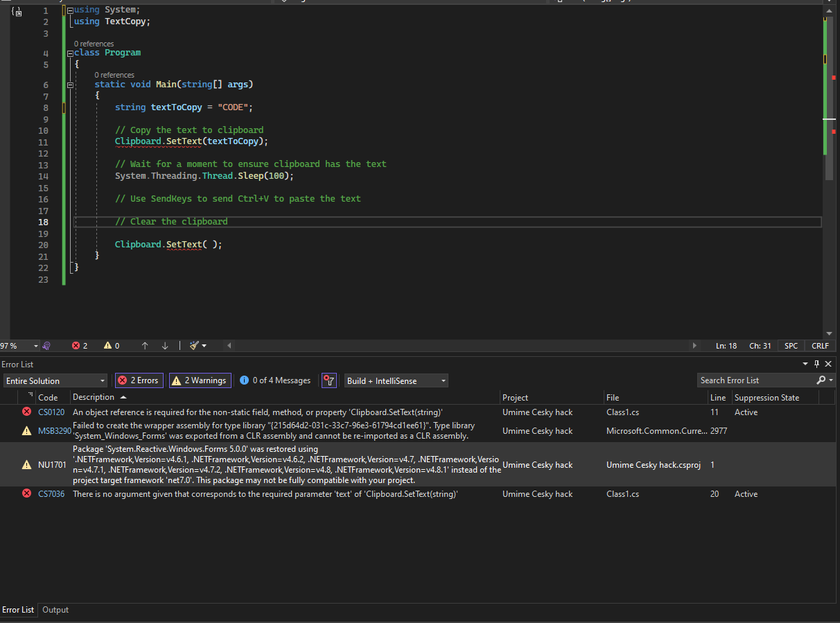
Task: Click the CRLF line ending indicator
Action: point(820,345)
